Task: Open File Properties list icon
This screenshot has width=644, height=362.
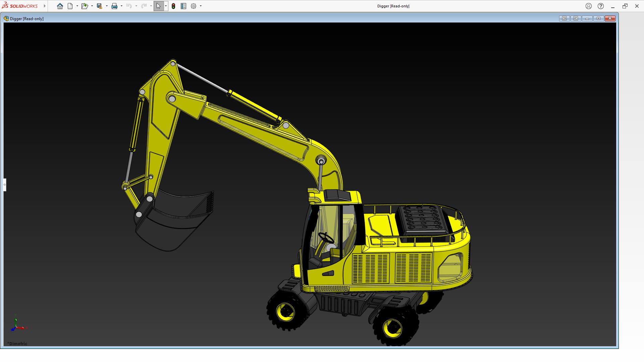Action: [x=183, y=6]
